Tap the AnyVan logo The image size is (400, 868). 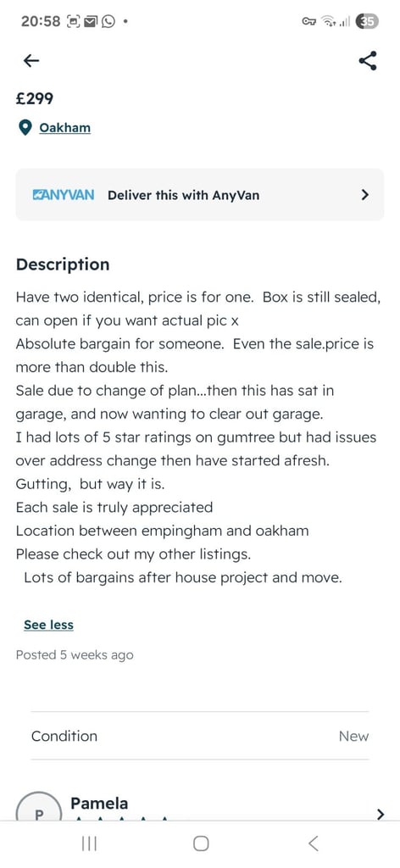click(63, 195)
